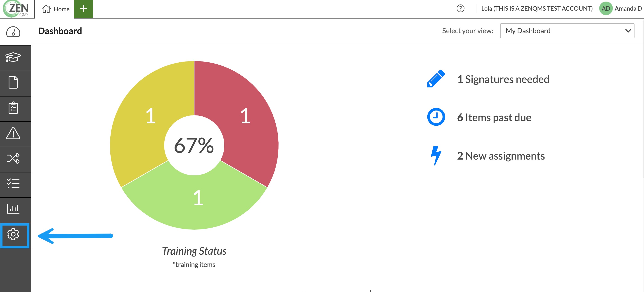The width and height of the screenshot is (644, 292).
Task: Open the help question mark icon
Action: coord(460,9)
